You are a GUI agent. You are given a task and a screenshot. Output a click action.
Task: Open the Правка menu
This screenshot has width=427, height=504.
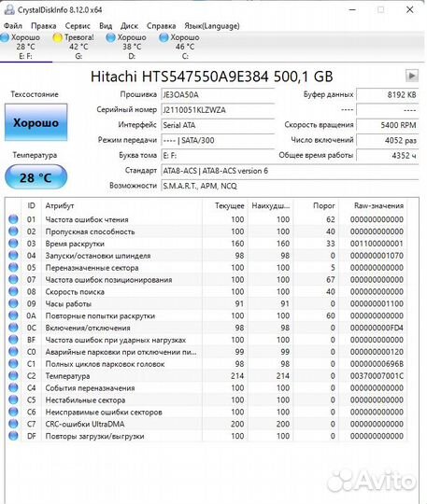click(43, 26)
